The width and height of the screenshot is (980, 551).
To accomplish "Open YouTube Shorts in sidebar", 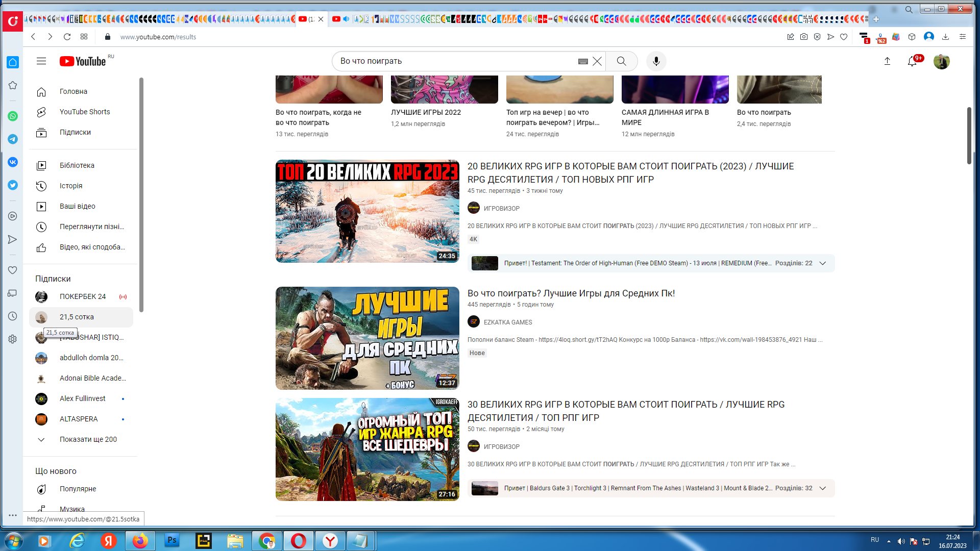I will (81, 112).
